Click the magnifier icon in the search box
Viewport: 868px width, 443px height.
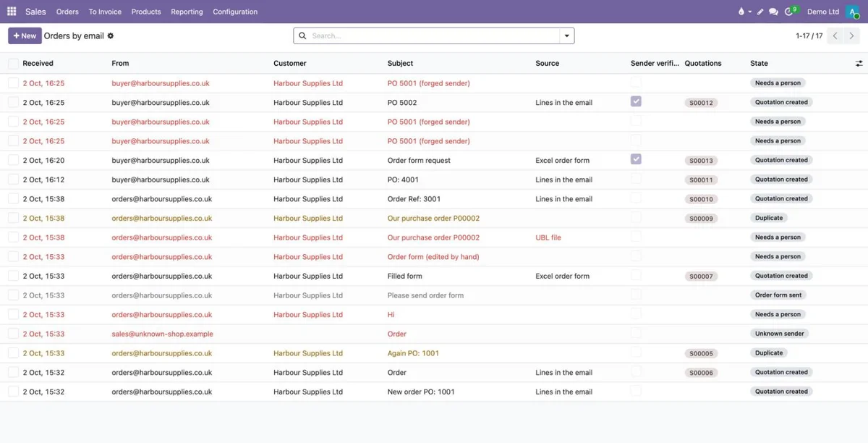point(303,35)
